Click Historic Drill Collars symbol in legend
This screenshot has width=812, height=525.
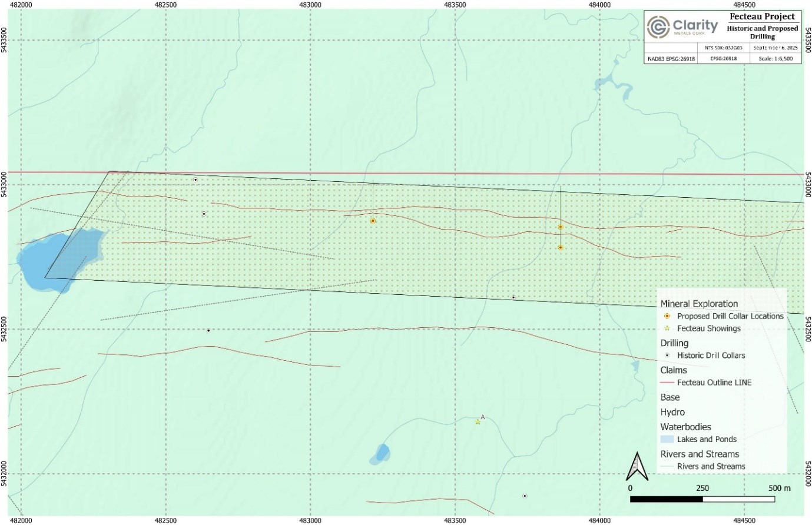tap(667, 355)
